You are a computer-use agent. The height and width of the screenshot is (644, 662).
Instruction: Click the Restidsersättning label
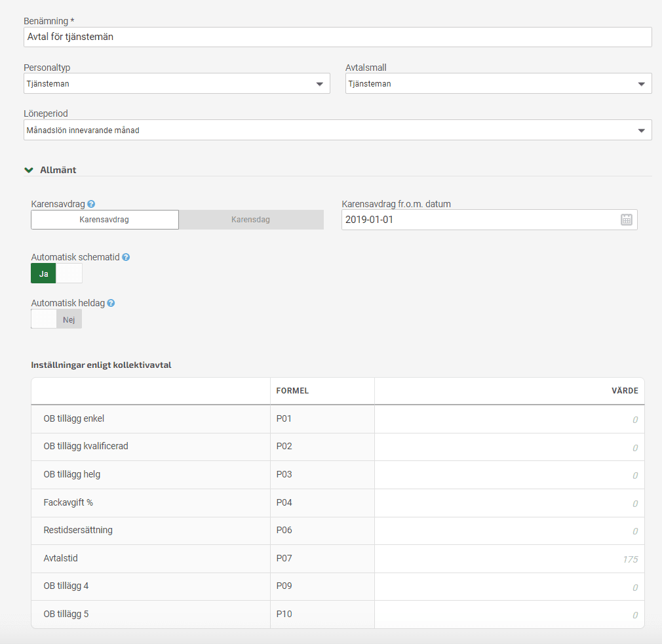(78, 530)
